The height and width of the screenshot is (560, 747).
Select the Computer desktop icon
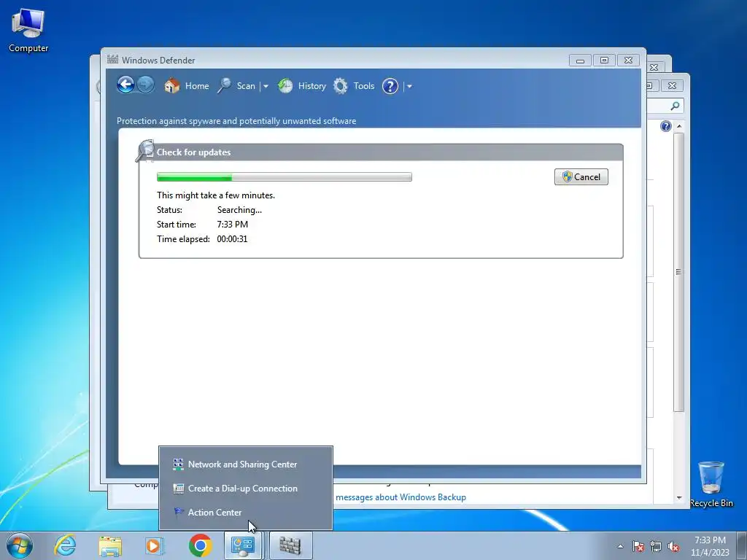tap(28, 29)
